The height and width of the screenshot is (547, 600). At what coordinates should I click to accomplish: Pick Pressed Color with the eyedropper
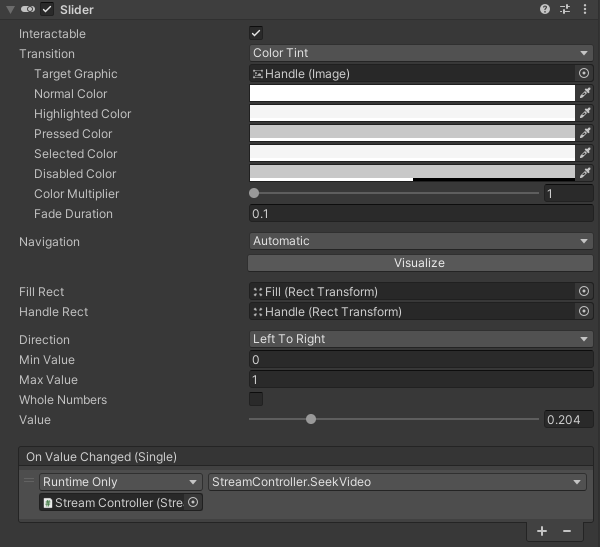[585, 133]
